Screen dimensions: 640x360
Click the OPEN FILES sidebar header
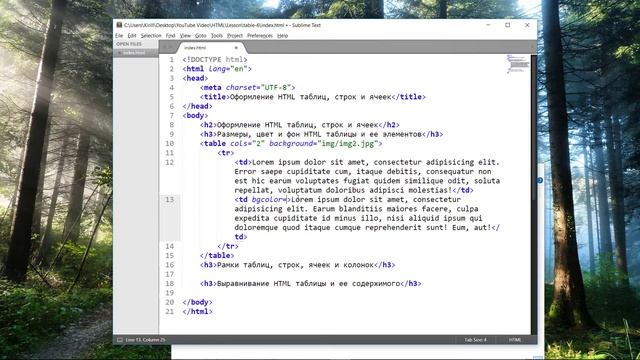(129, 44)
